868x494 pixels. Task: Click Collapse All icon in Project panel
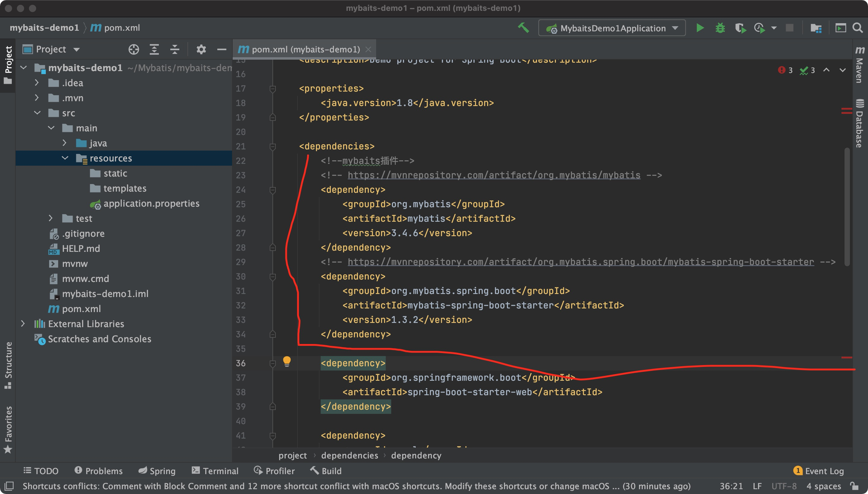click(175, 49)
